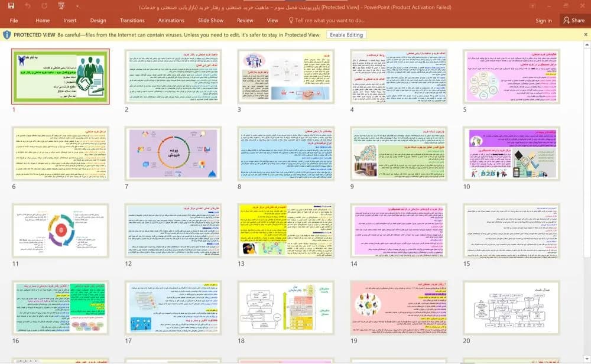Select slide 7 with circular diagram
This screenshot has width=591, height=364.
click(173, 154)
